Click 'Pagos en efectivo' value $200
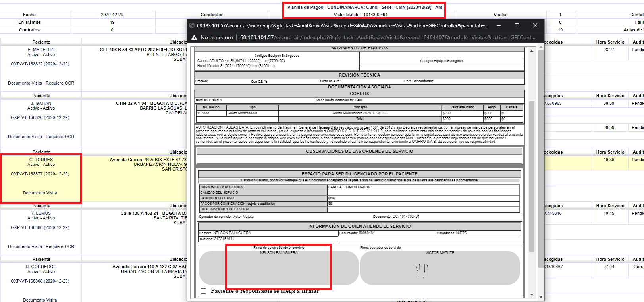This screenshot has width=644, height=302. [x=424, y=198]
